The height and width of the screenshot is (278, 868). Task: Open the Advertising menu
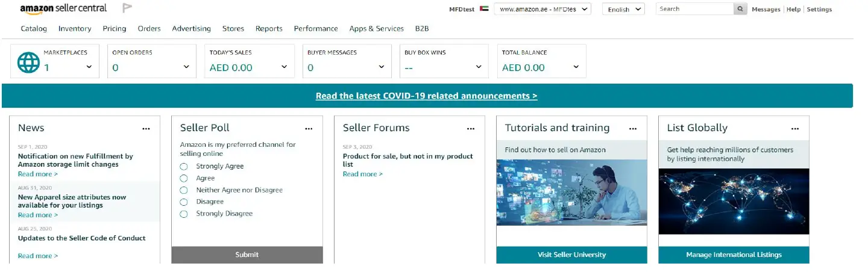192,28
